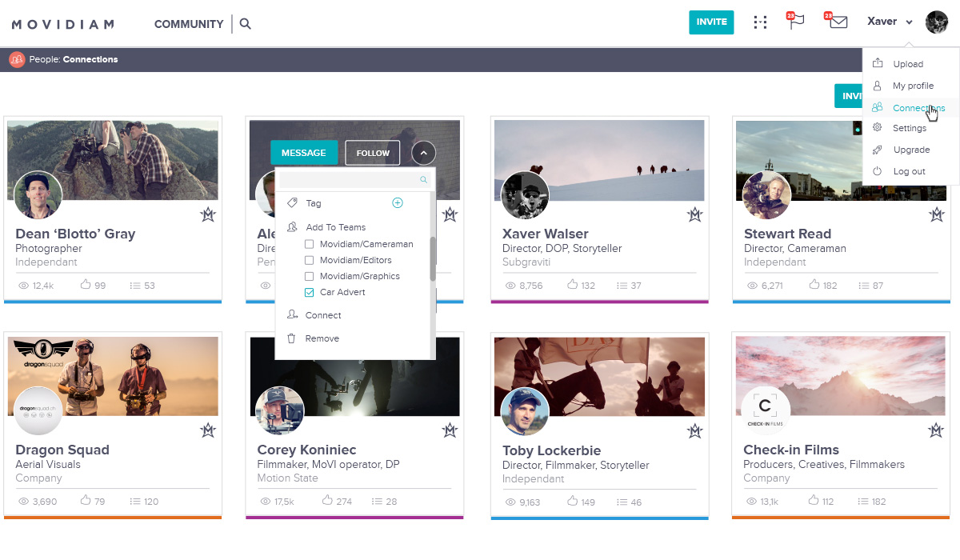Viewport: 960px width, 560px height.
Task: Click the popup menu scrollbar handle
Action: click(x=433, y=258)
